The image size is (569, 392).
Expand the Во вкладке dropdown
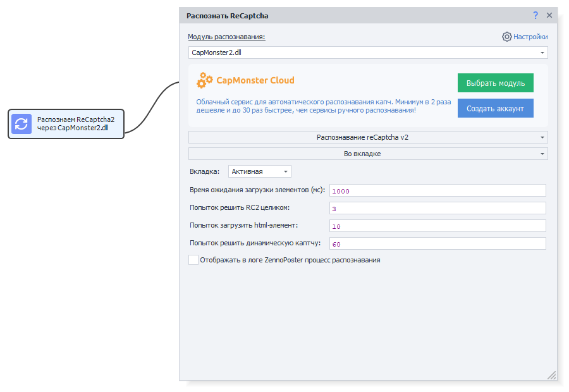tap(367, 153)
